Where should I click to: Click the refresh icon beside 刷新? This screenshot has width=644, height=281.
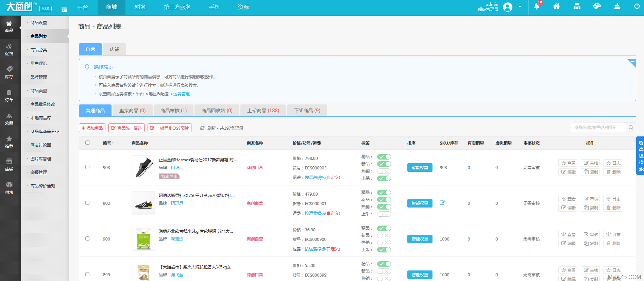pos(202,128)
